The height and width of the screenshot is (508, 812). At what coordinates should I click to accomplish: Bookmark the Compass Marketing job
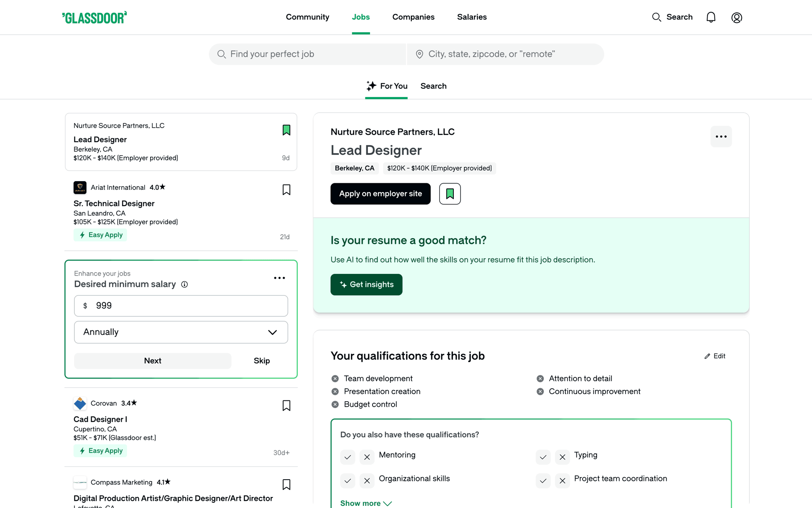pyautogui.click(x=286, y=484)
